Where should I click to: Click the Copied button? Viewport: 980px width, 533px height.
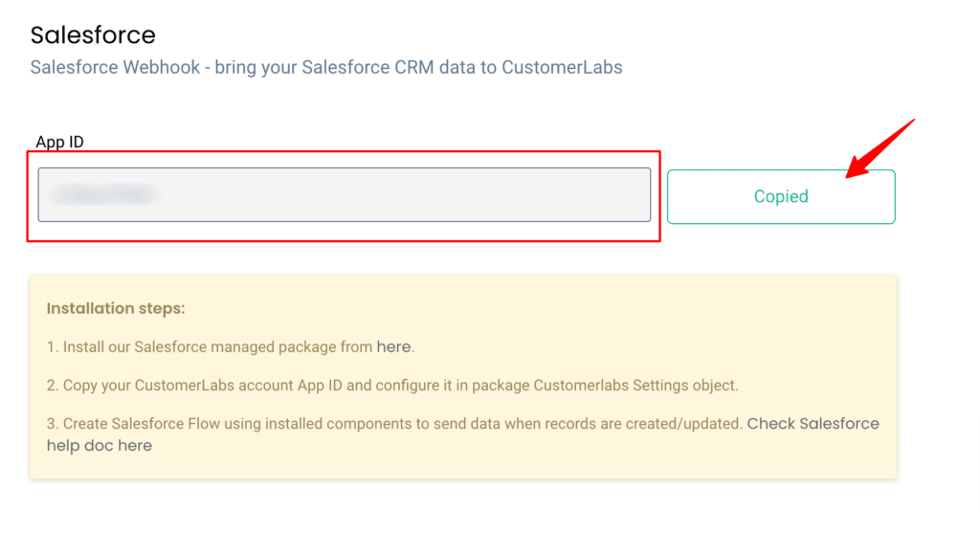[x=781, y=196]
